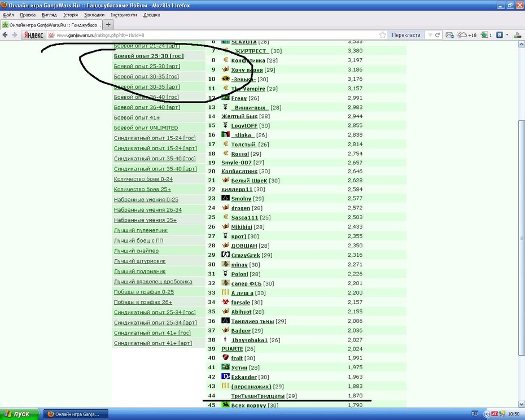525x420 pixels.
Task: Click syndicate icon next to Хочу парня
Action: coord(225,69)
